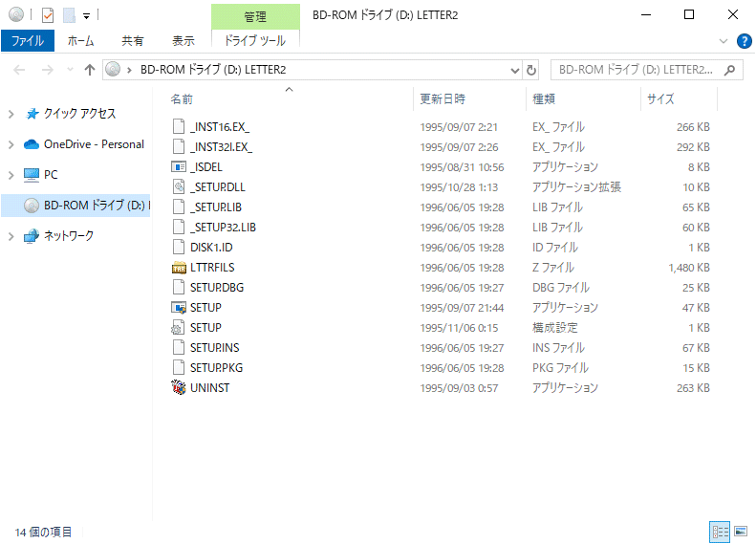Expand the ribbon with the chevron
The height and width of the screenshot is (544, 756).
(724, 41)
